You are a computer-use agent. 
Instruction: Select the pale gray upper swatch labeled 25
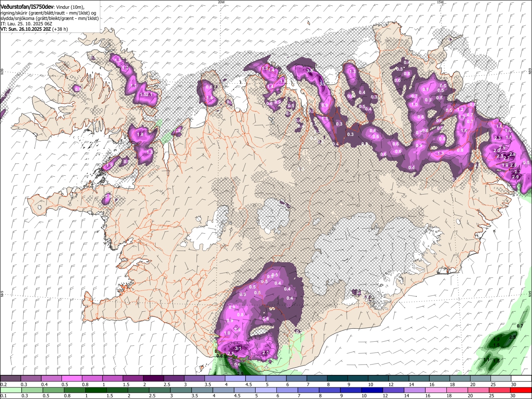(x=500, y=379)
